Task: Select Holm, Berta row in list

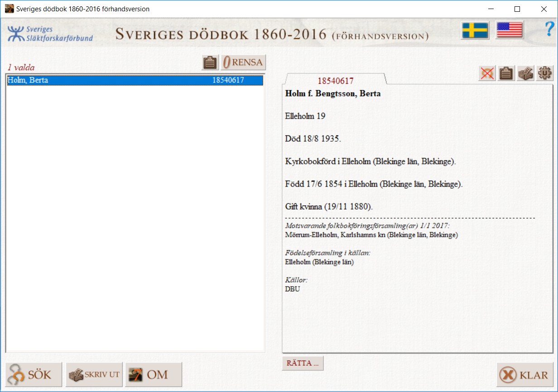Action: 135,81
